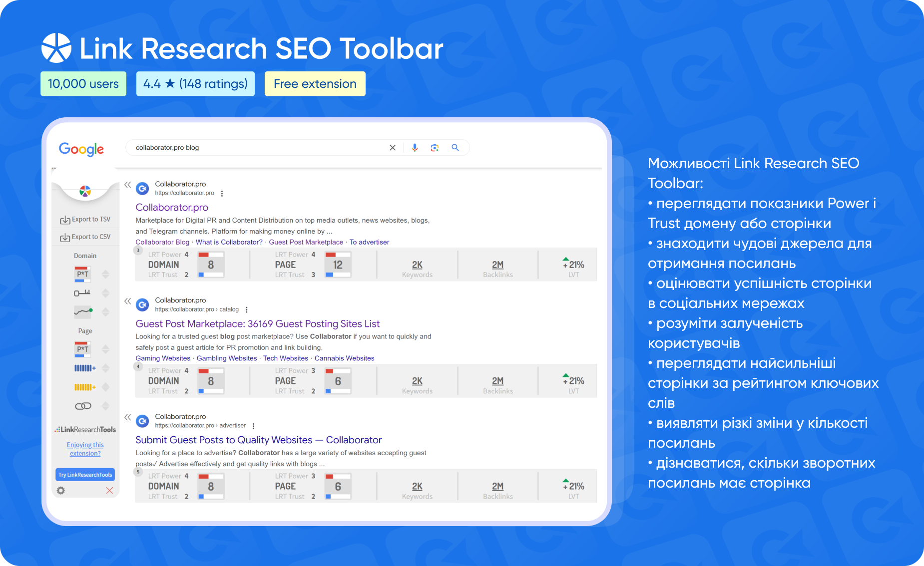
Task: Follow the Enjoying this extension link
Action: tap(85, 449)
